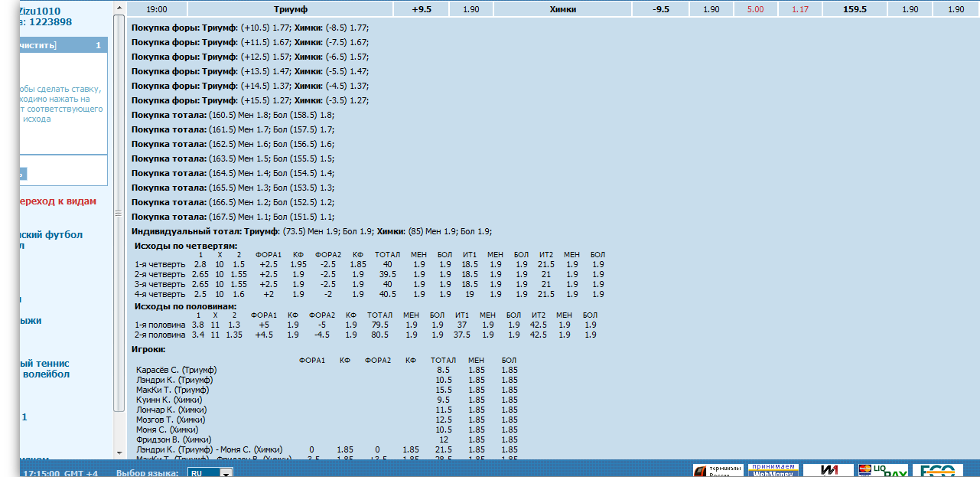Select the red 5.00 odds cell

pos(755,9)
